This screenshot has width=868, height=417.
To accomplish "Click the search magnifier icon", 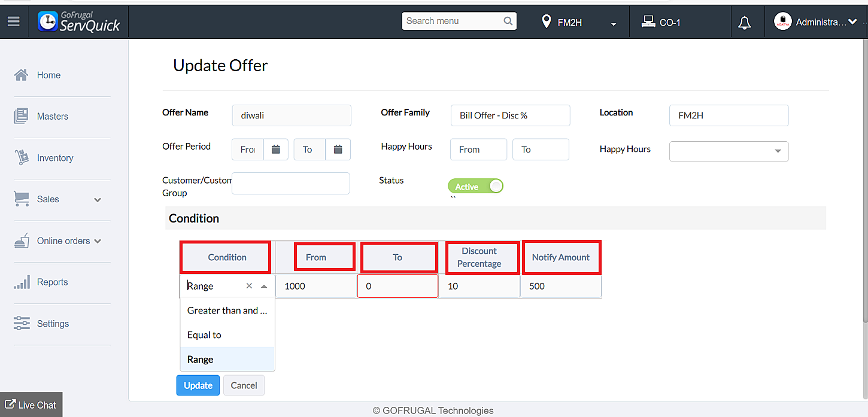I will 508,21.
